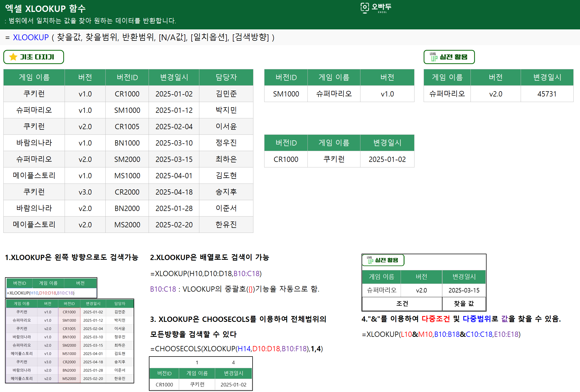Click the top-right 실전 활용 level-up badge
Image resolution: width=580 pixels, height=392 pixels.
click(x=449, y=57)
